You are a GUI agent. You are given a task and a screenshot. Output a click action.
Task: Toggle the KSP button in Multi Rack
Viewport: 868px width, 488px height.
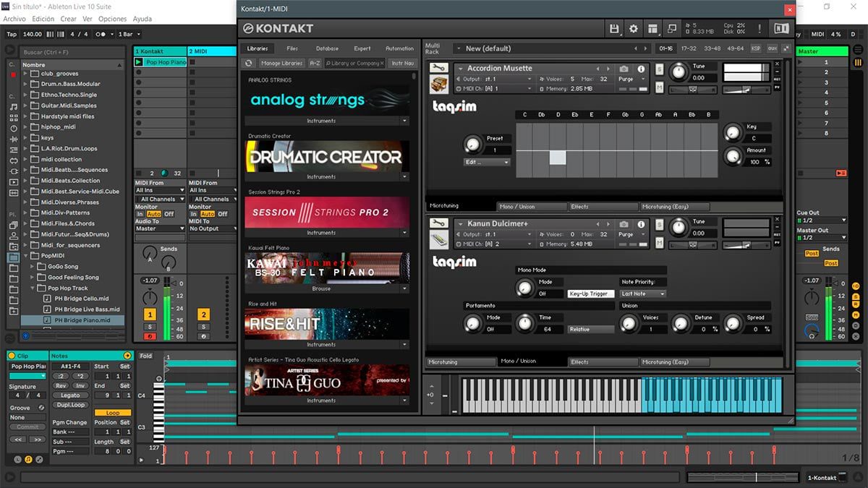click(756, 48)
